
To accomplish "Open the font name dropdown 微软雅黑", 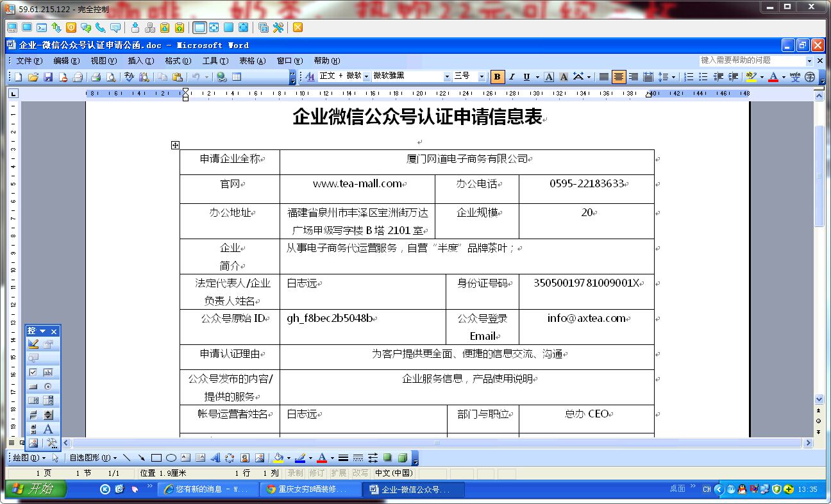I will tap(411, 76).
